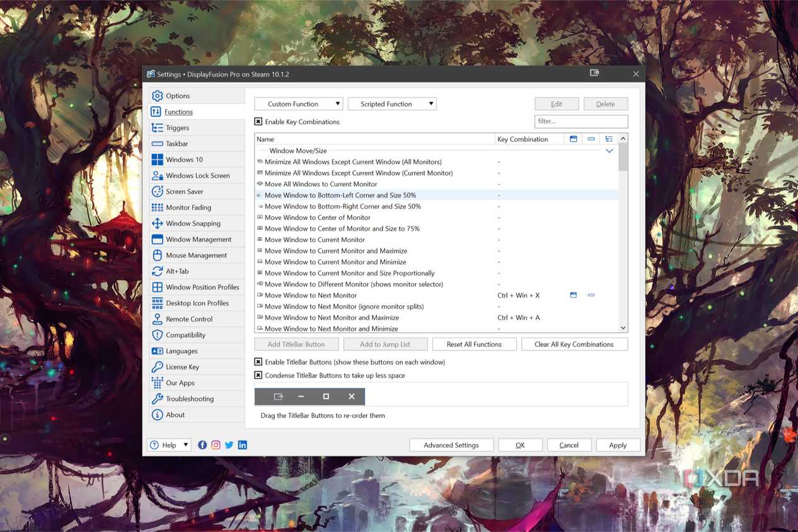Select Move Window to Center of Monitor row
The width and height of the screenshot is (798, 532).
(x=436, y=217)
